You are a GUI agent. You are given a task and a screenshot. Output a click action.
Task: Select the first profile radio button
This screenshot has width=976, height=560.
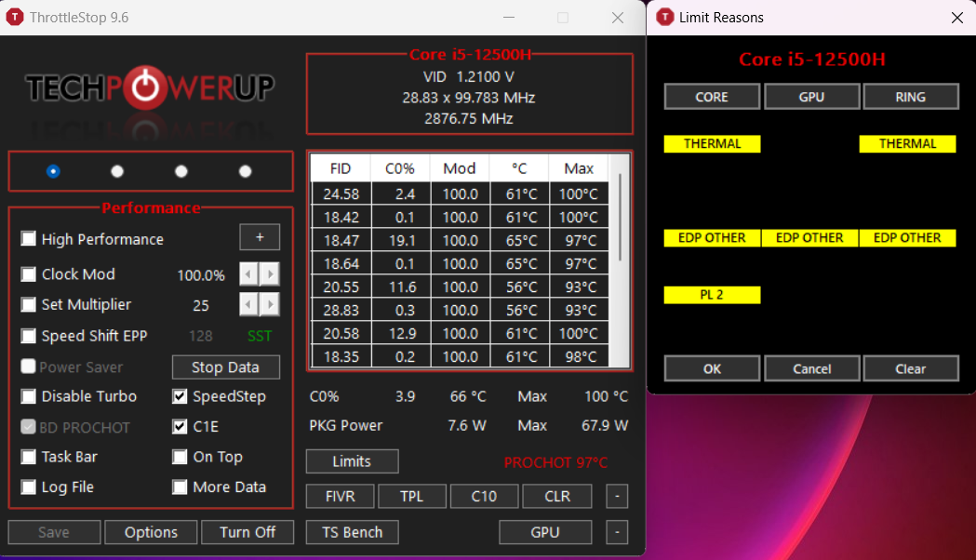(53, 171)
